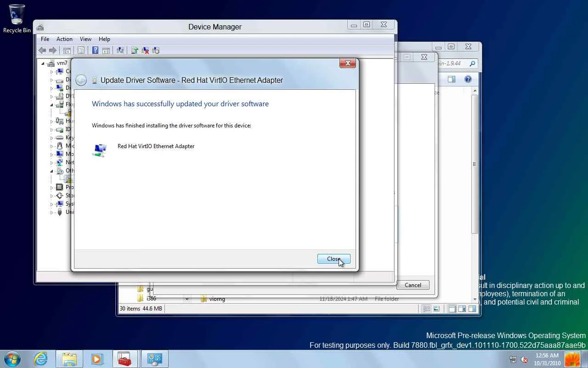Click the Control Panel taskbar button

[x=155, y=359]
